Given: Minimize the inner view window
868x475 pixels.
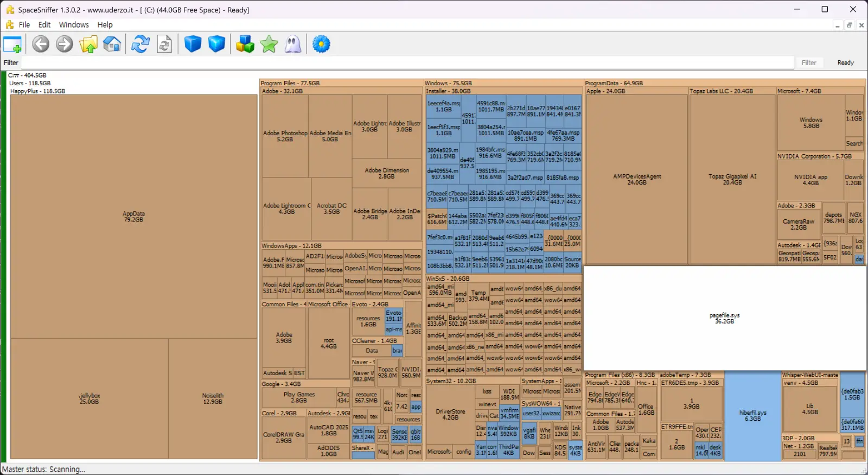Looking at the screenshot, I should coord(838,25).
